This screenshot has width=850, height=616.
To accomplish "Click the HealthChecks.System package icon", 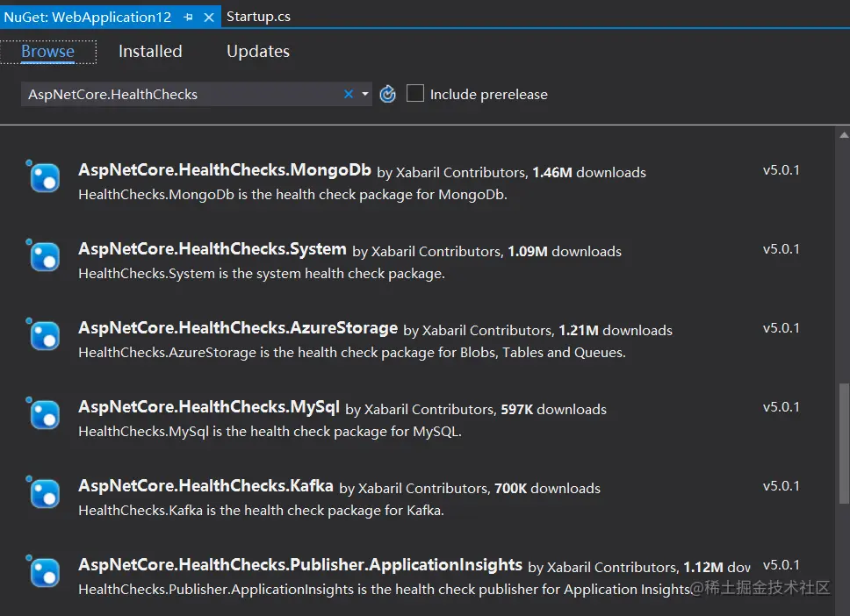I will (43, 255).
